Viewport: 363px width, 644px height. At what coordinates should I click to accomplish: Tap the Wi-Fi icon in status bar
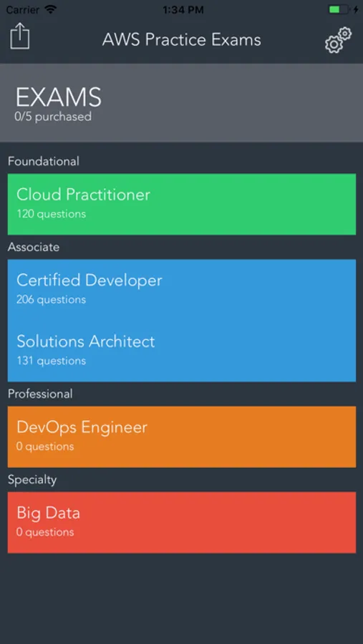pyautogui.click(x=51, y=10)
